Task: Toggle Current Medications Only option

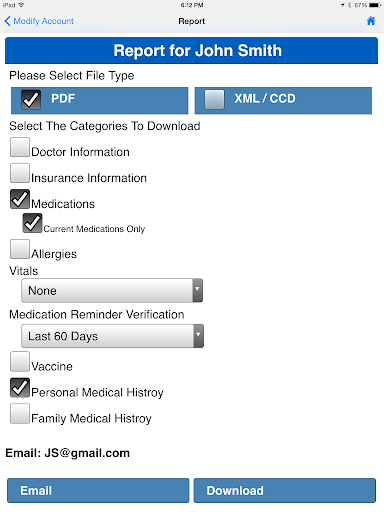Action: pos(32,223)
